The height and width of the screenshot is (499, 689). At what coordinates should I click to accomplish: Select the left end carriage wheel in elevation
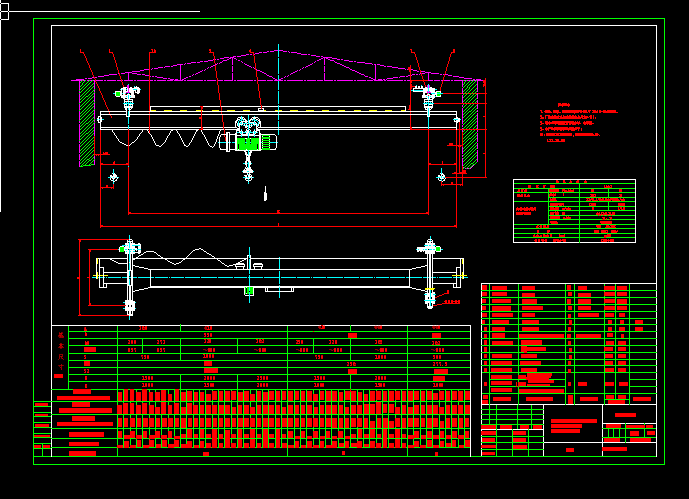pos(127,99)
